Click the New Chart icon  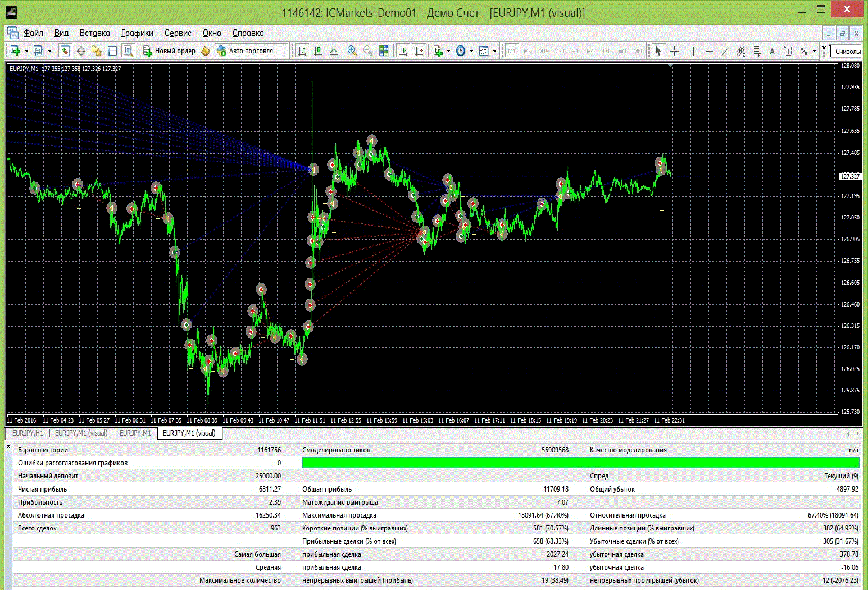15,51
